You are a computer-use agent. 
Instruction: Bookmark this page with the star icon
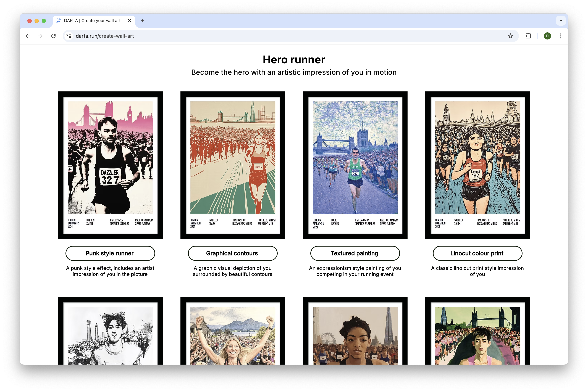click(x=510, y=36)
